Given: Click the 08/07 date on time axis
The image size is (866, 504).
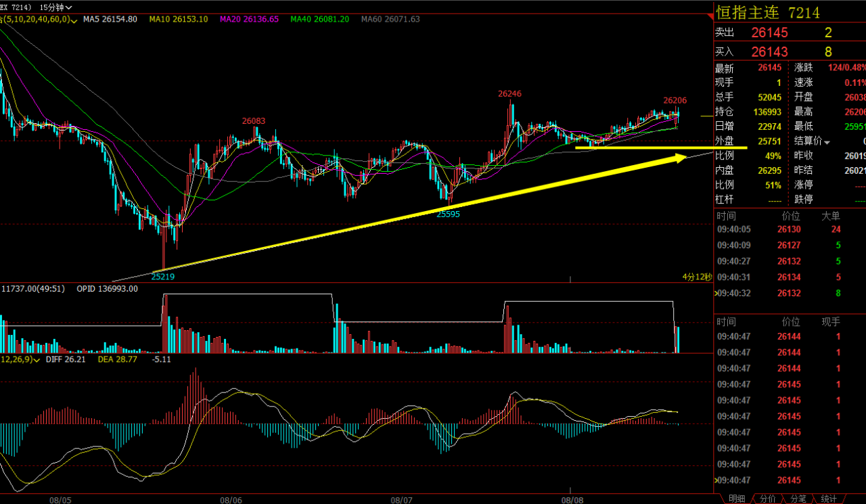Looking at the screenshot, I should (x=402, y=499).
